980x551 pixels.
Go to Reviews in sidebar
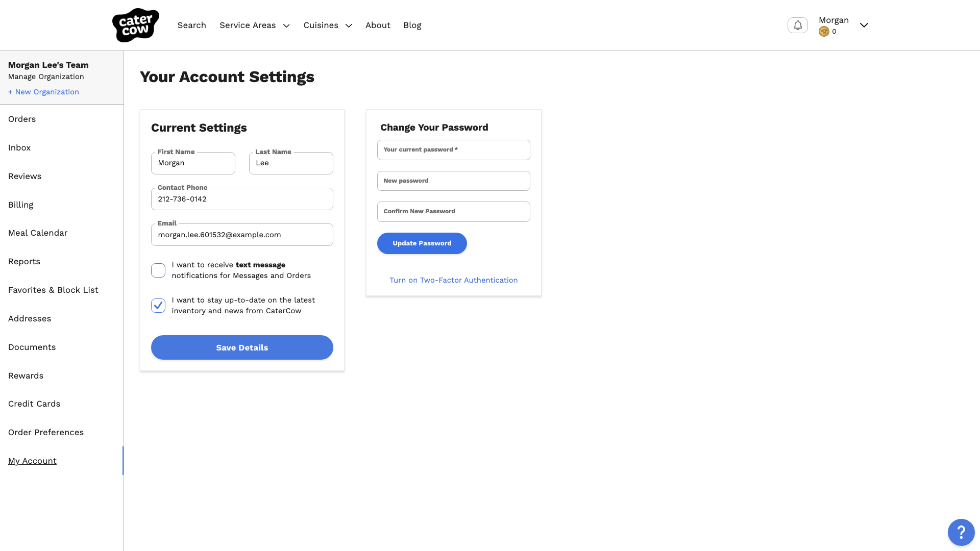point(24,176)
